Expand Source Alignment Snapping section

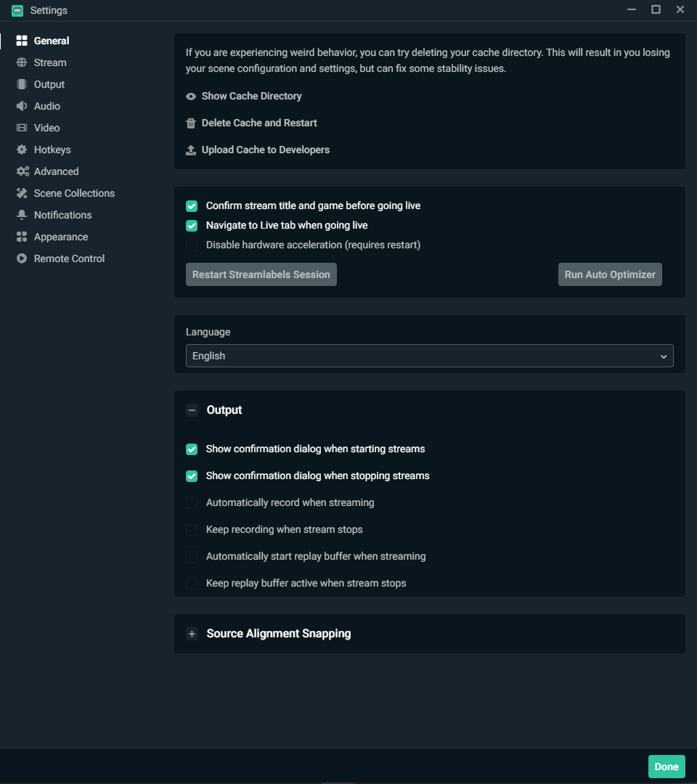click(x=192, y=634)
